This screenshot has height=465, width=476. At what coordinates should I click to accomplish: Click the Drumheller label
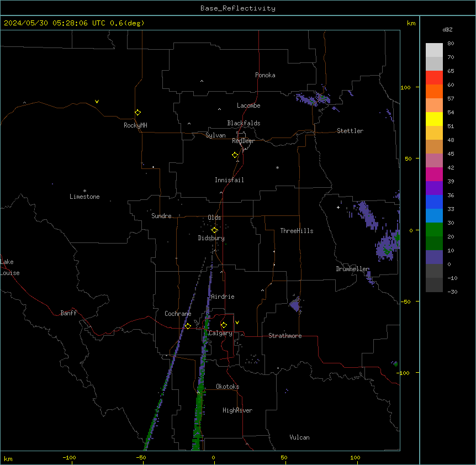[x=352, y=269]
